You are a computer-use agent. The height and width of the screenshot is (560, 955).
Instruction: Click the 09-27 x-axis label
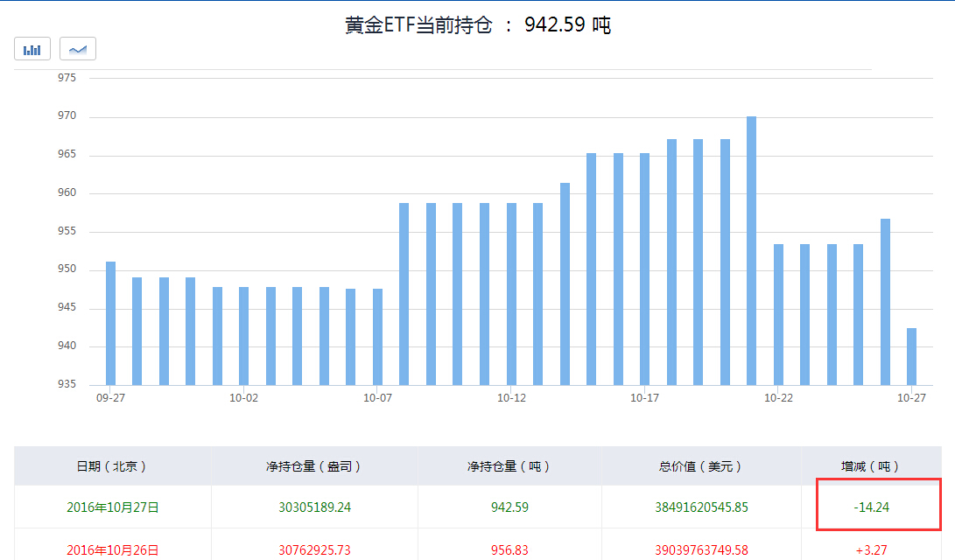click(111, 398)
